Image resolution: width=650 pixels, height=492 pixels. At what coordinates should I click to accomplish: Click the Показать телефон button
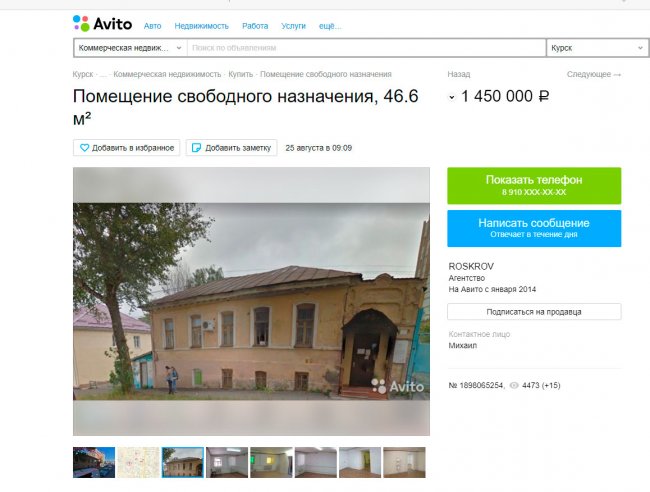tap(534, 185)
